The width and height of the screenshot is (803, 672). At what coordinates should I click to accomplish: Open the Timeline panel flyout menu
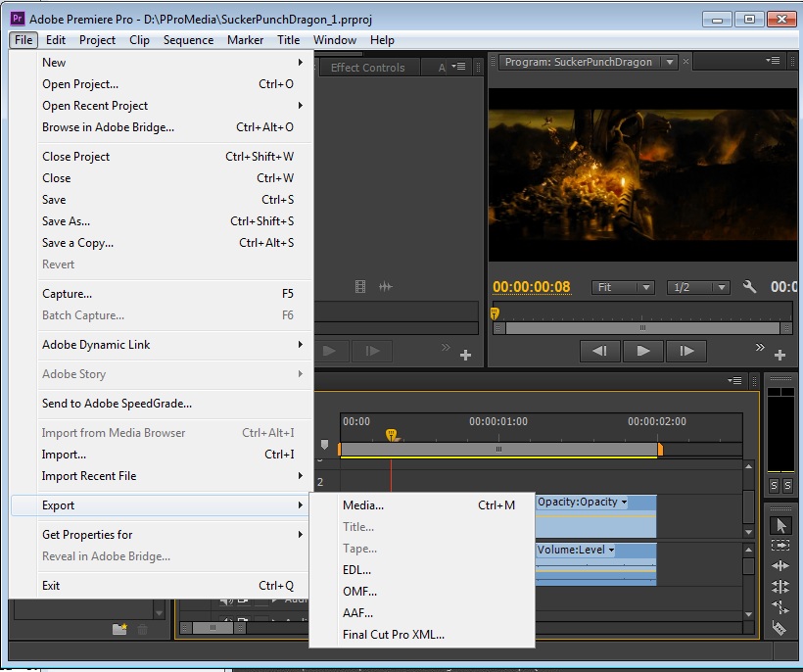coord(734,380)
